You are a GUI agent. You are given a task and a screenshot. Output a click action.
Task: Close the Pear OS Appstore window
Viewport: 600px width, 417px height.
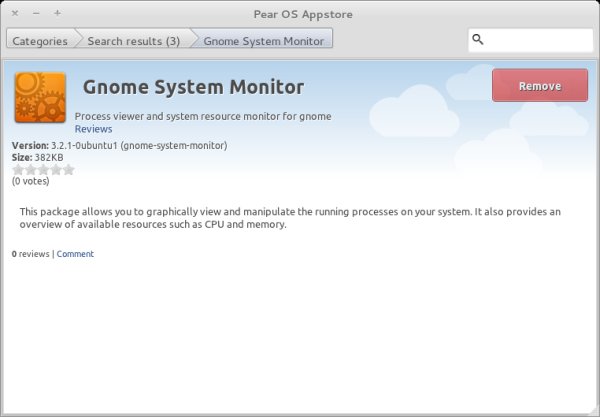point(15,13)
